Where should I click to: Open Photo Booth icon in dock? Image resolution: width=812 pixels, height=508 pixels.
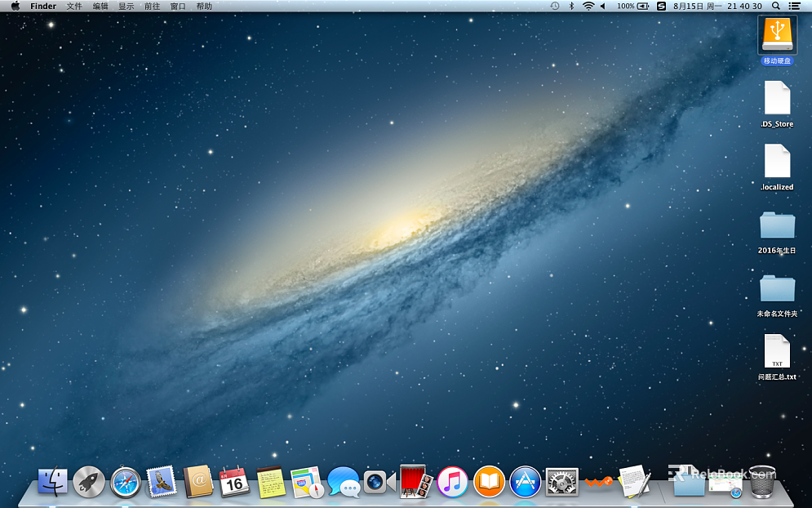point(416,482)
